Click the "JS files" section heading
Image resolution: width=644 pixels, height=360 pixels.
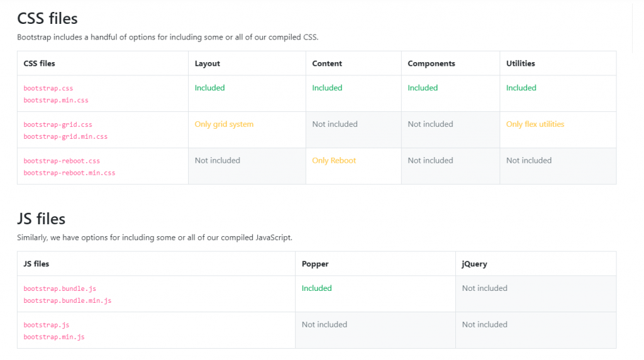41,219
